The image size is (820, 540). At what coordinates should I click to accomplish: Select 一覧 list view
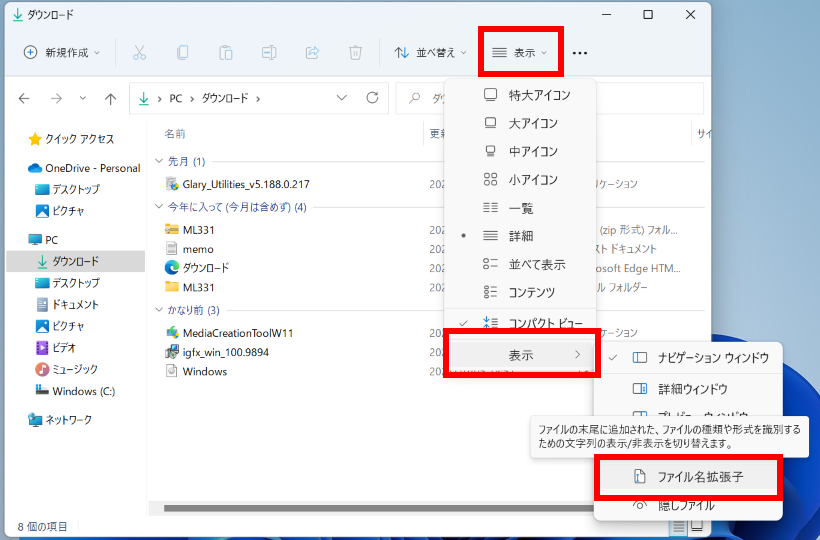pyautogui.click(x=520, y=208)
